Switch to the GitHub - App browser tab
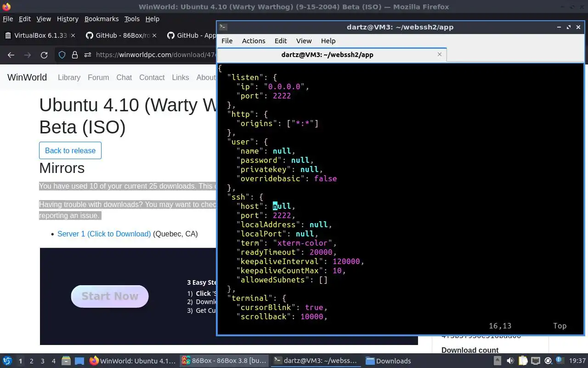The width and height of the screenshot is (588, 368). coord(190,35)
